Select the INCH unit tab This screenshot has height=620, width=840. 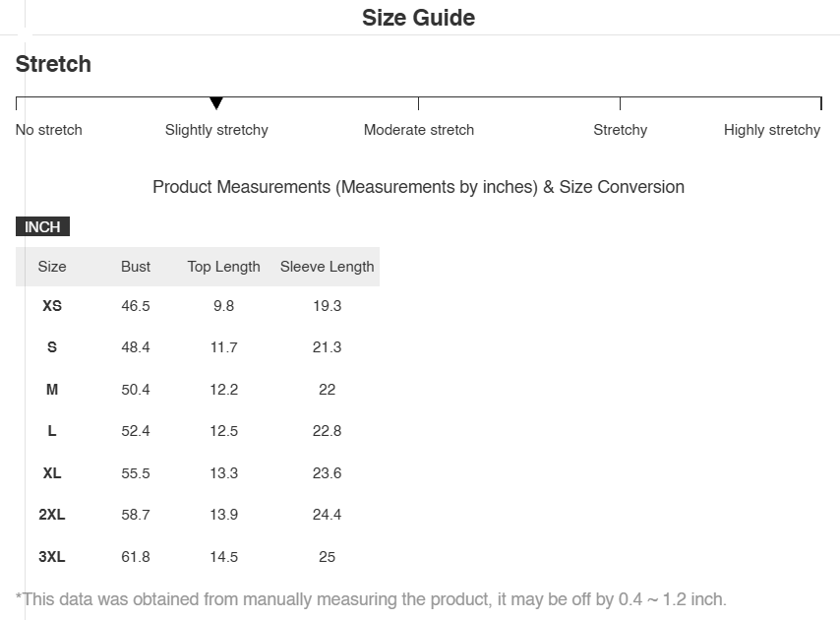(x=42, y=227)
